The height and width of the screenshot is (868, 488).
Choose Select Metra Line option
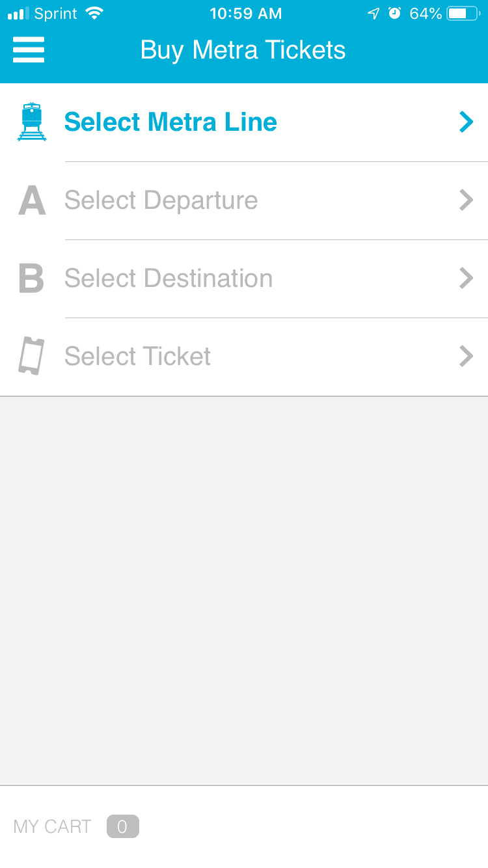[x=170, y=122]
